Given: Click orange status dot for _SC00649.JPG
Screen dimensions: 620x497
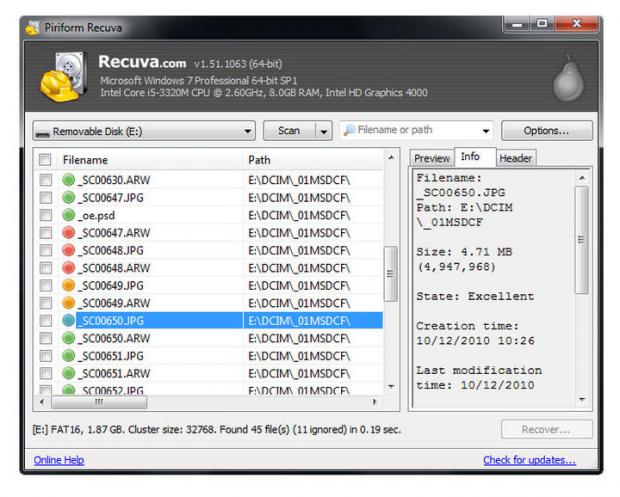Looking at the screenshot, I should pyautogui.click(x=69, y=286).
